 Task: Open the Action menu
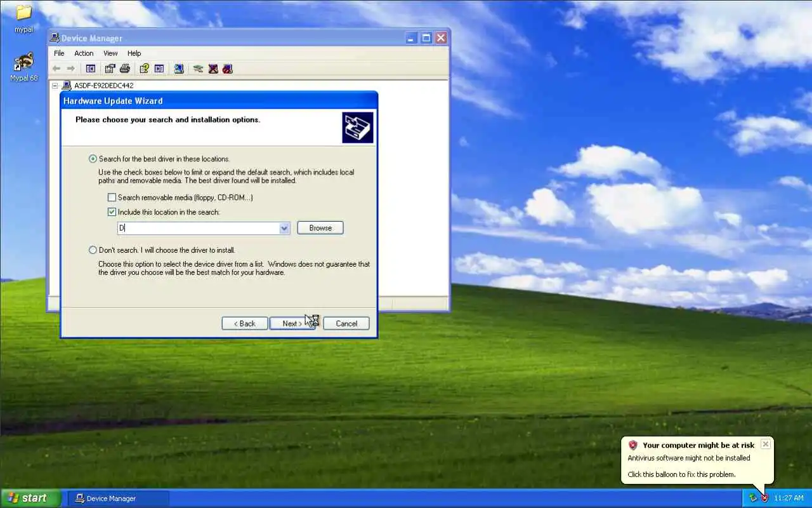click(84, 53)
